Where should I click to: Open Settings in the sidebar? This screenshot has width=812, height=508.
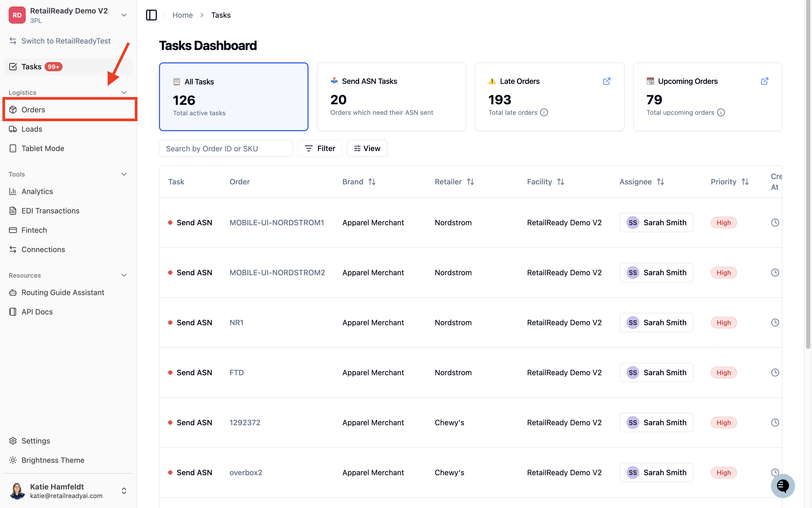tap(68, 441)
